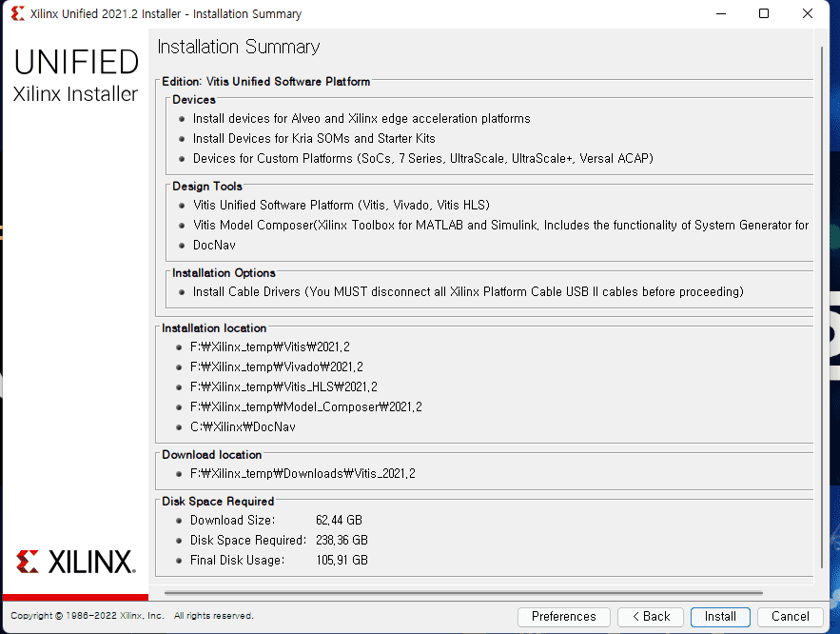
Task: Click the 'UNIFIED' sidebar title
Action: point(76,62)
